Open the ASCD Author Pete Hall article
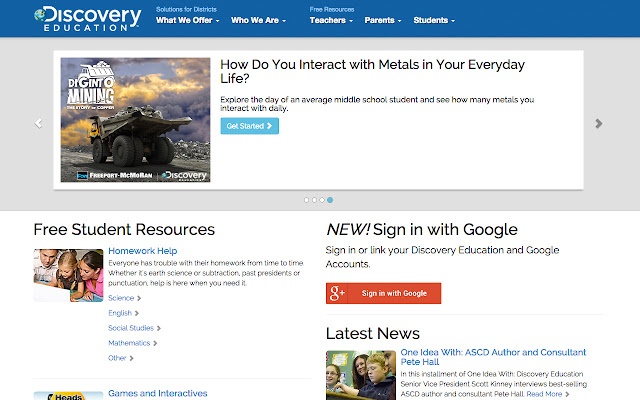Image resolution: width=640 pixels, height=400 pixels. [x=493, y=357]
